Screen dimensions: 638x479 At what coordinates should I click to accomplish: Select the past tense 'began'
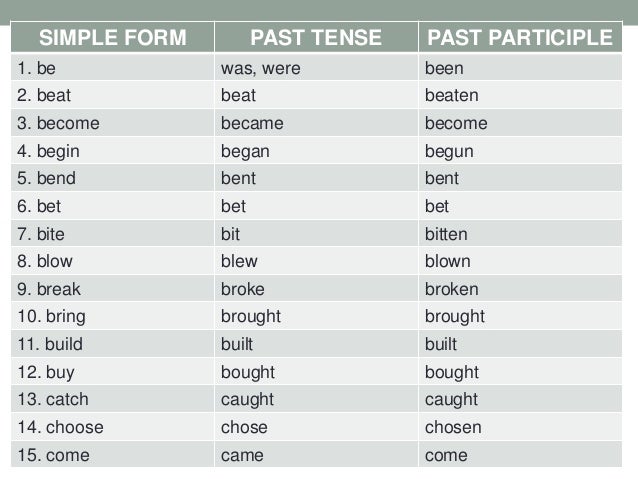(x=245, y=151)
